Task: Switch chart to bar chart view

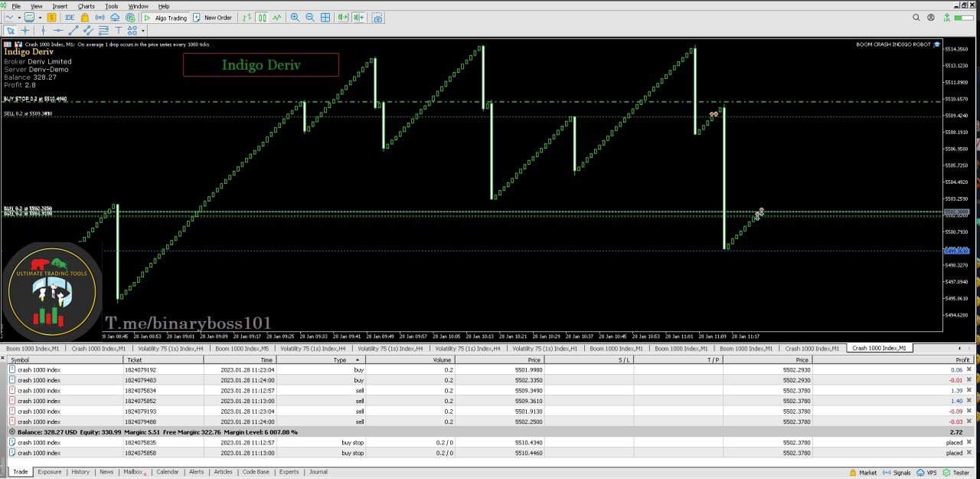Action: (x=247, y=18)
